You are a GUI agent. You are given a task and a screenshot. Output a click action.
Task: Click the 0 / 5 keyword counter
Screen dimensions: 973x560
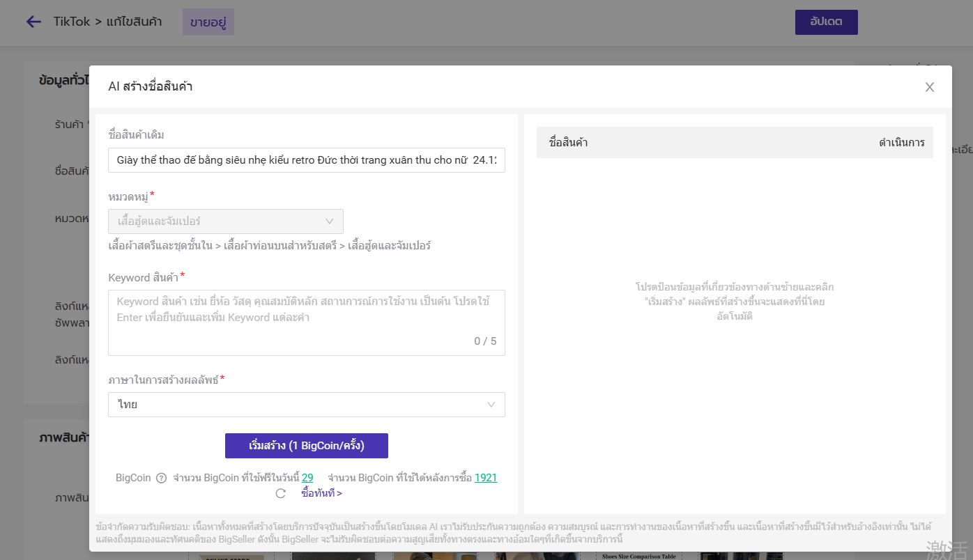coord(485,341)
